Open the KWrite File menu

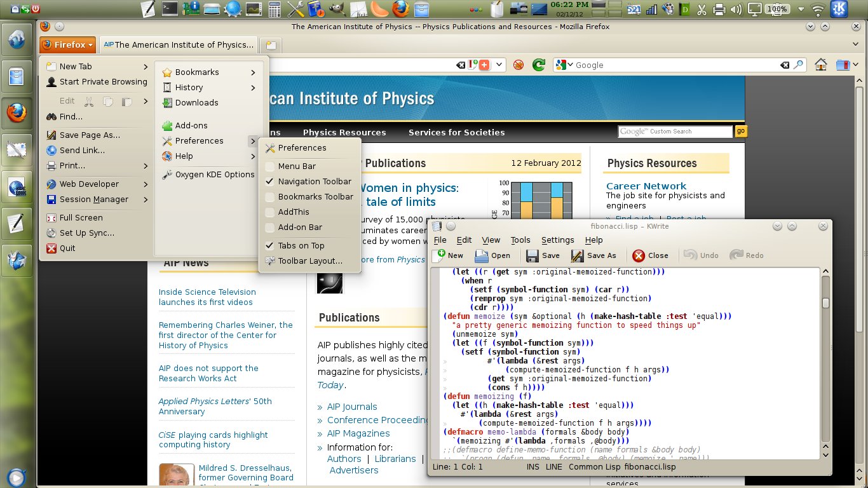click(440, 240)
